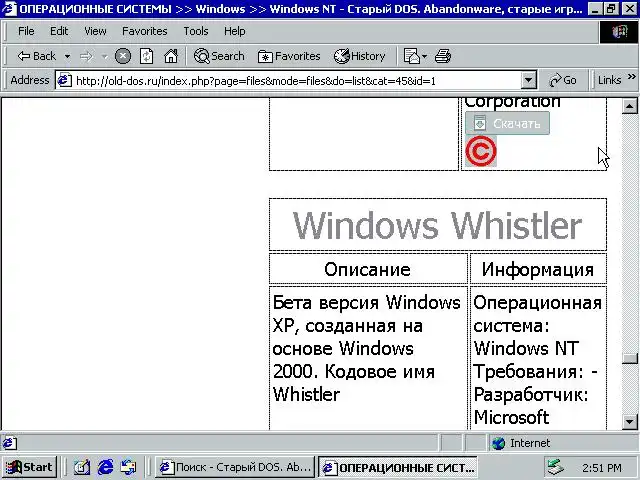Open the View menu
Screen dimensions: 640x480
[96, 31]
